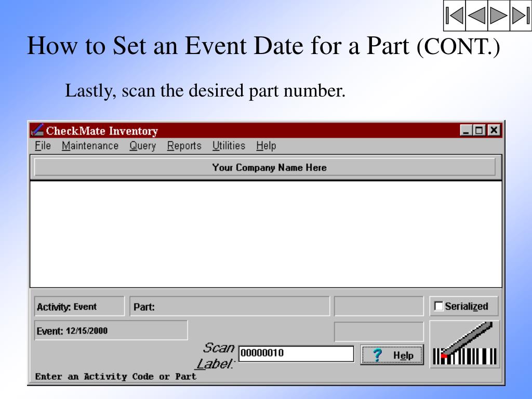Click the Activity: Event field
This screenshot has width=532, height=399.
point(79,307)
